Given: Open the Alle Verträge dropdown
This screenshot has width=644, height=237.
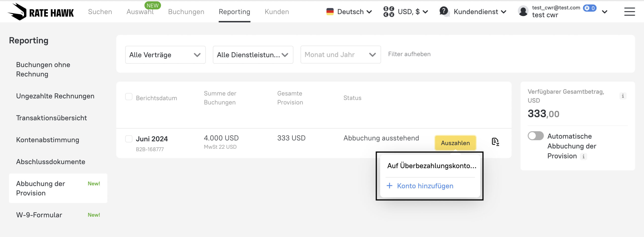Looking at the screenshot, I should (x=165, y=55).
